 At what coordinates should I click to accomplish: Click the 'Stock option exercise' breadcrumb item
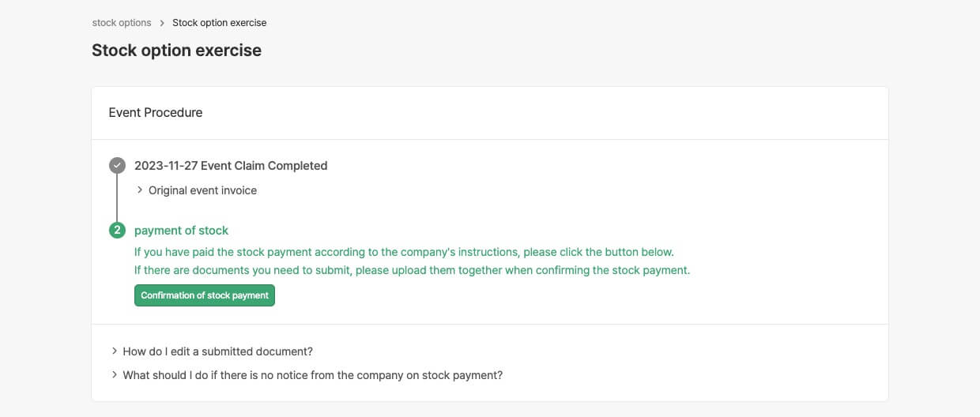point(219,23)
